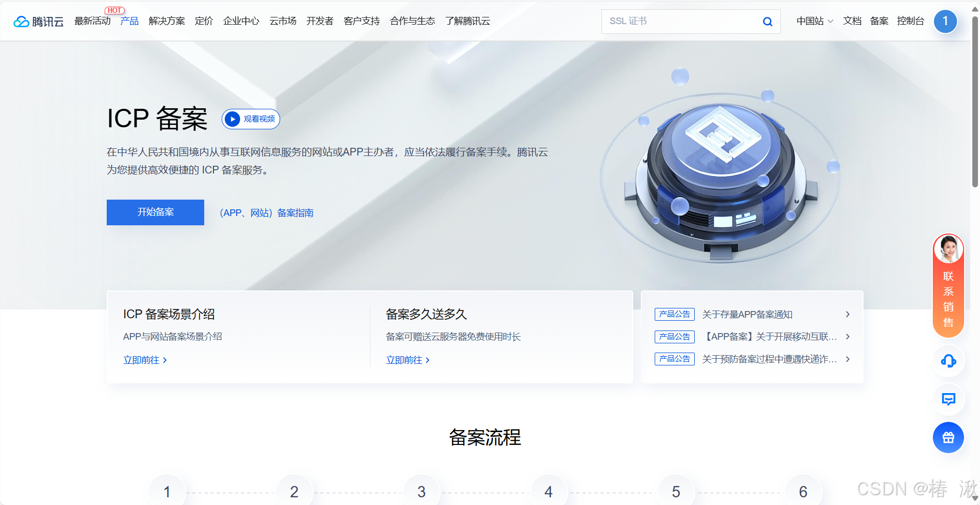The height and width of the screenshot is (505, 980).
Task: Click the 产品公告 tag on first notice
Action: (674, 314)
